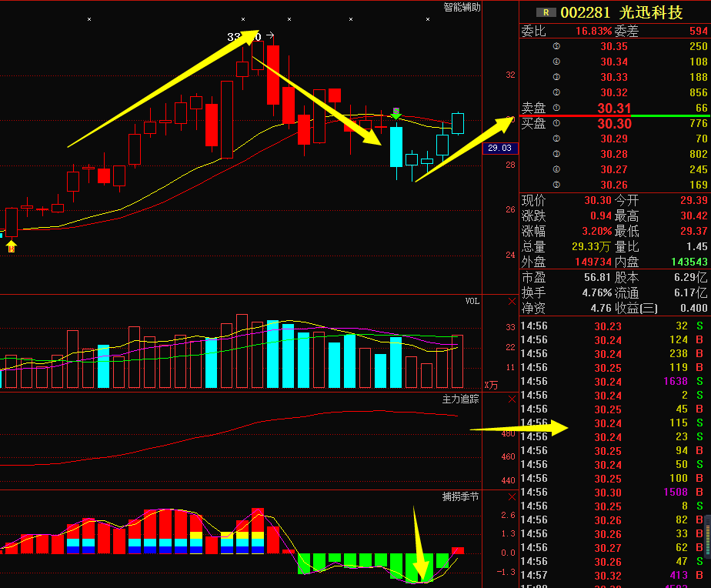
Task: Click the R badge beside stock code 002281
Action: point(546,12)
